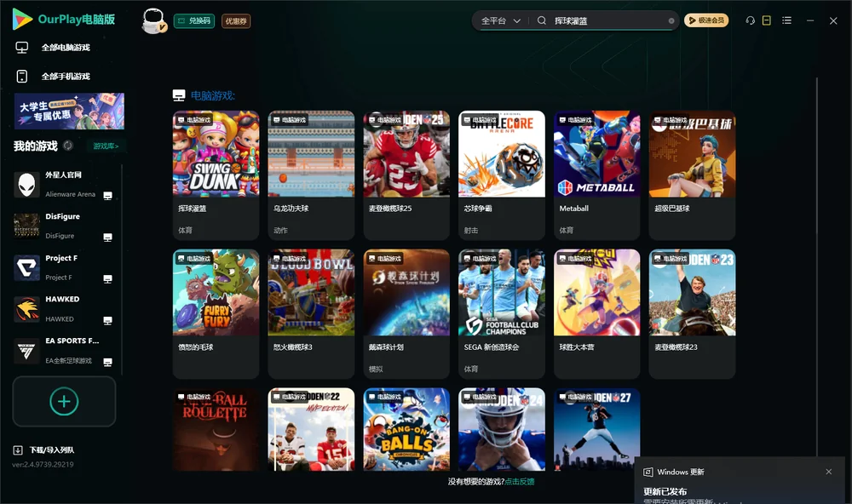Screen dimensions: 852x504
Task: Click the PC icon on Alienware Arena row
Action: (107, 196)
